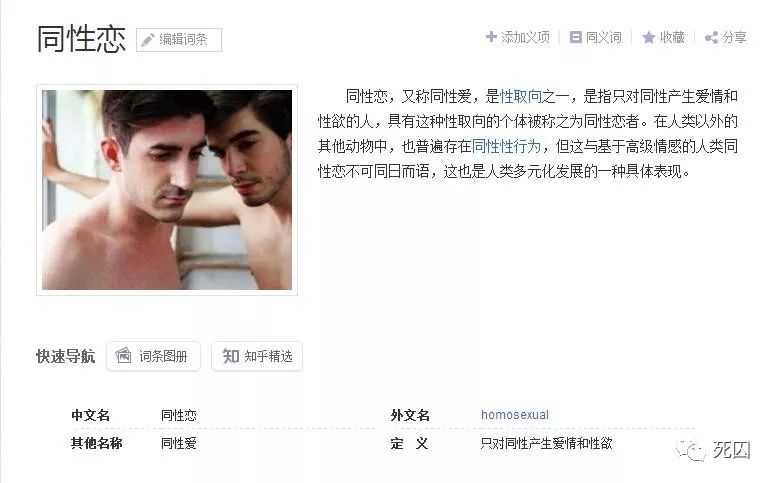Image resolution: width=775 pixels, height=483 pixels.
Task: Follow the 性取向 hyperlink
Action: click(x=520, y=96)
